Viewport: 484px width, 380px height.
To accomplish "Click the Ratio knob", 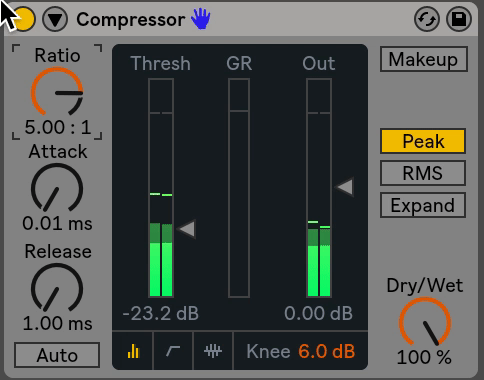I will coord(57,92).
